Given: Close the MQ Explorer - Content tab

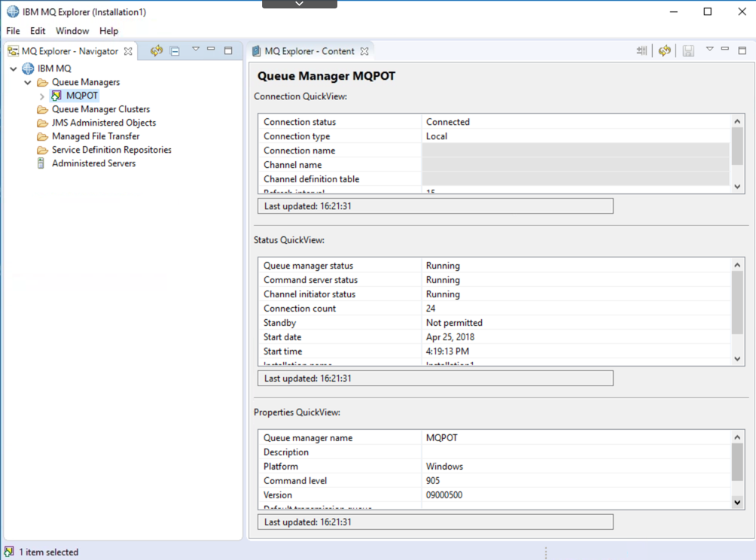Looking at the screenshot, I should [364, 51].
